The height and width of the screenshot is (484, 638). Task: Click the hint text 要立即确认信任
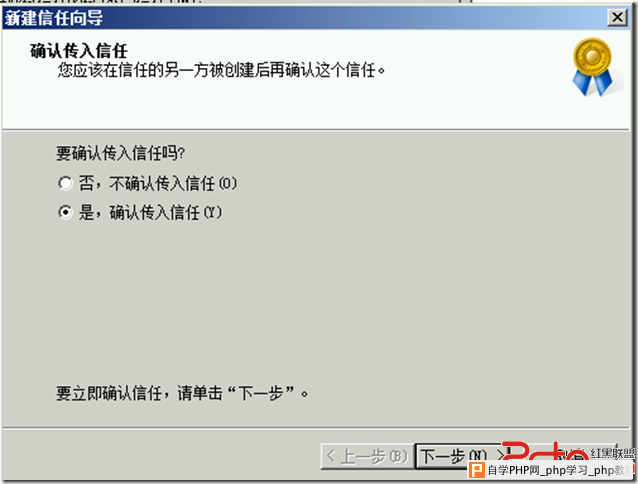tap(109, 393)
